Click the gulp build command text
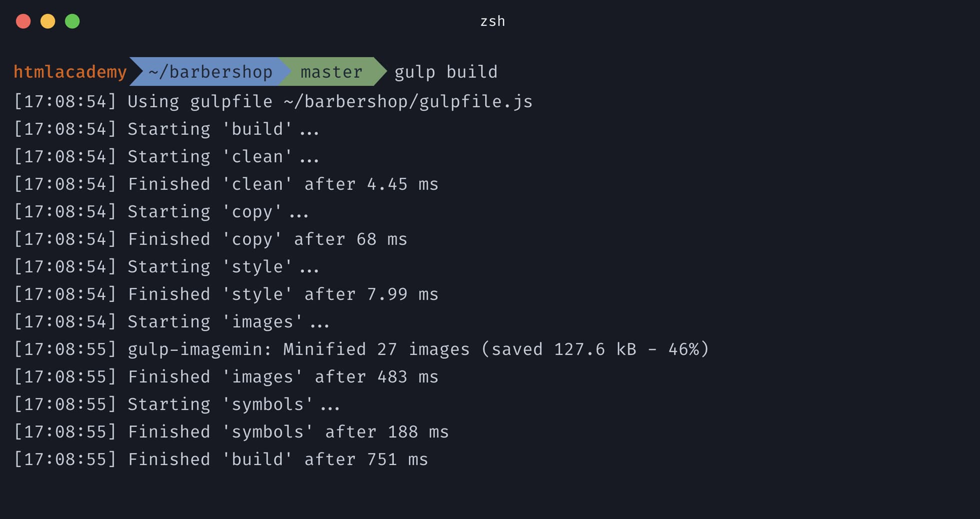The image size is (980, 519). pos(446,72)
